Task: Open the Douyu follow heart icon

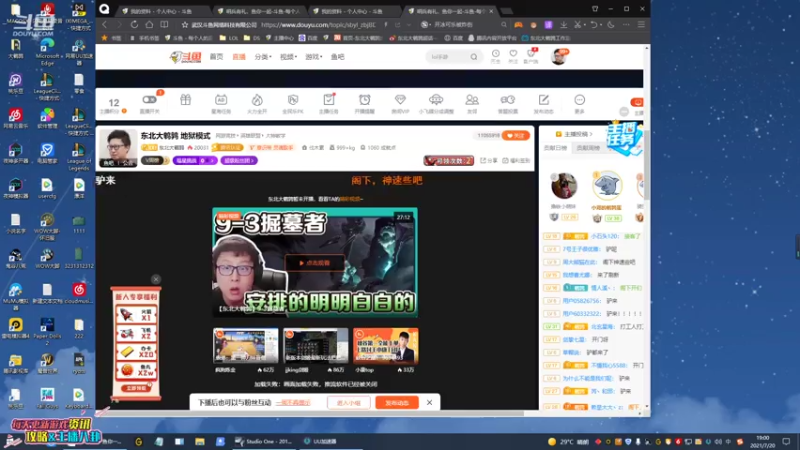Action: pyautogui.click(x=513, y=56)
